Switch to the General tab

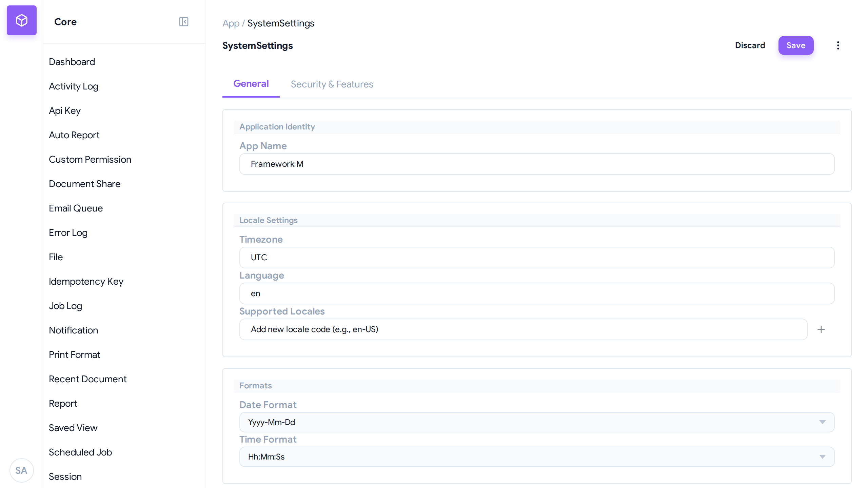(251, 84)
